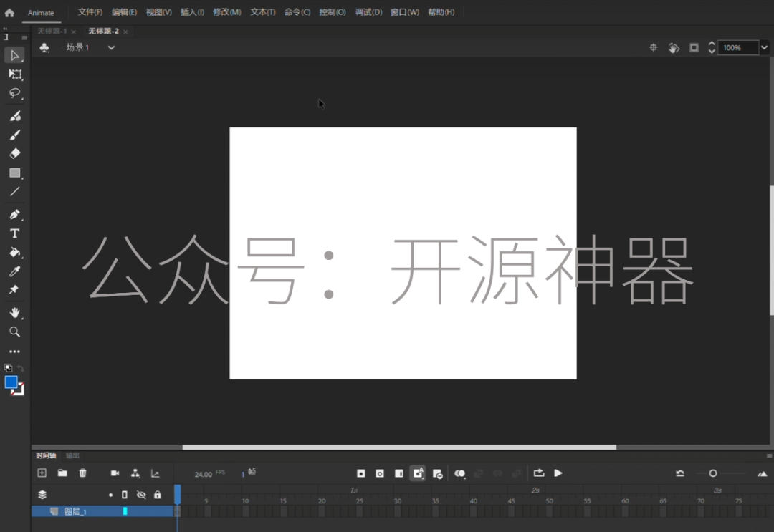Toggle rotate stage tool
The height and width of the screenshot is (532, 774).
[x=674, y=48]
